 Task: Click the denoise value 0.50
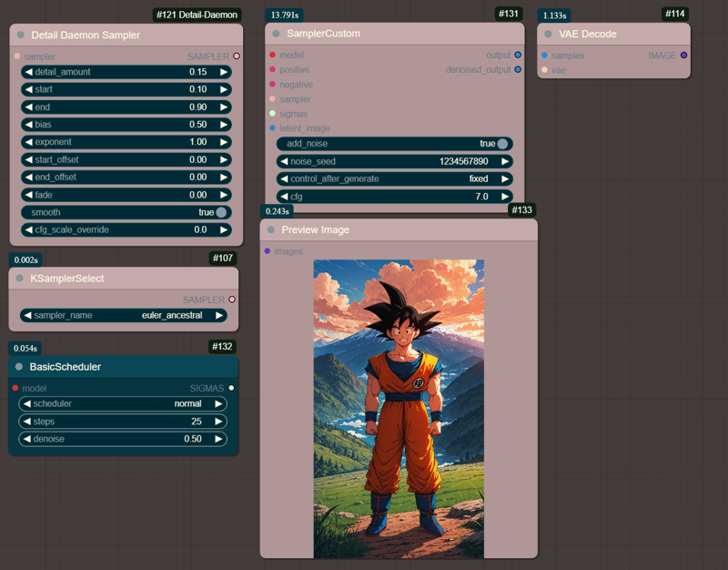coord(193,439)
